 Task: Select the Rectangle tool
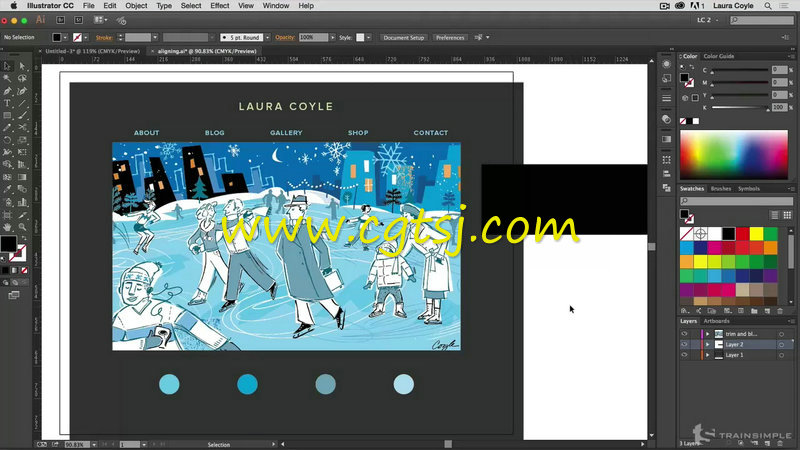[x=7, y=115]
